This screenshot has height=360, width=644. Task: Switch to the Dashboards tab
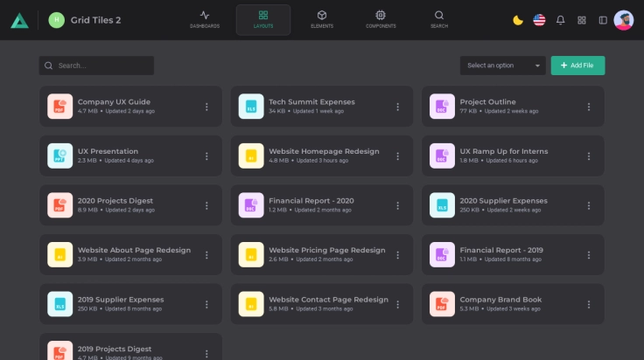point(205,20)
